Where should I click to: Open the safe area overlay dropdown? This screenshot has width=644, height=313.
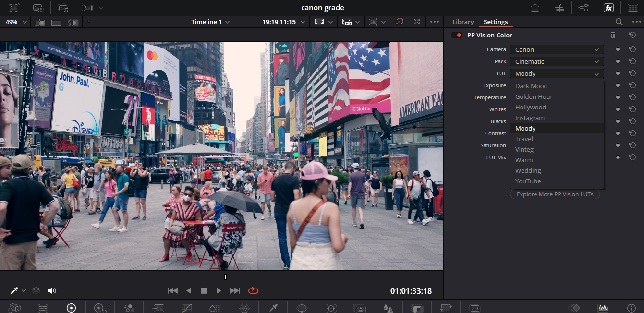point(323,22)
